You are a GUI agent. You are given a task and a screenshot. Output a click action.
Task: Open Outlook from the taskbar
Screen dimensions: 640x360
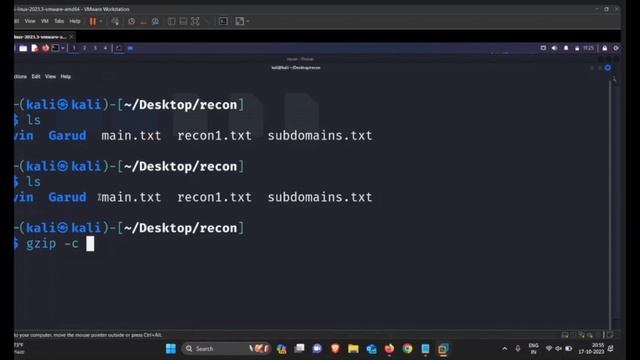pos(371,349)
